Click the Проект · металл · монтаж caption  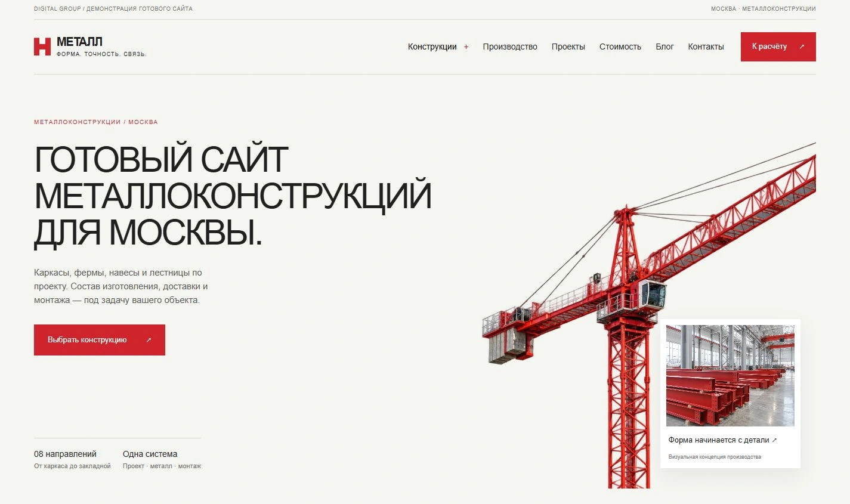point(162,466)
